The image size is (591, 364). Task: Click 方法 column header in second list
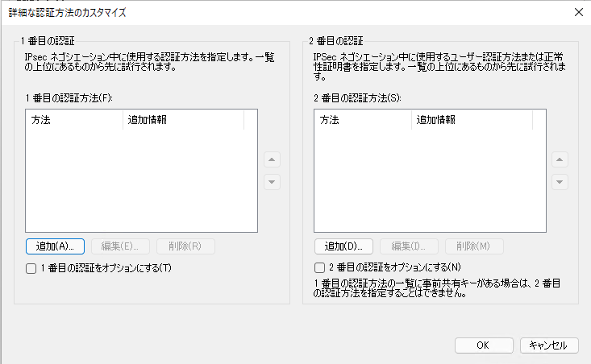point(363,120)
